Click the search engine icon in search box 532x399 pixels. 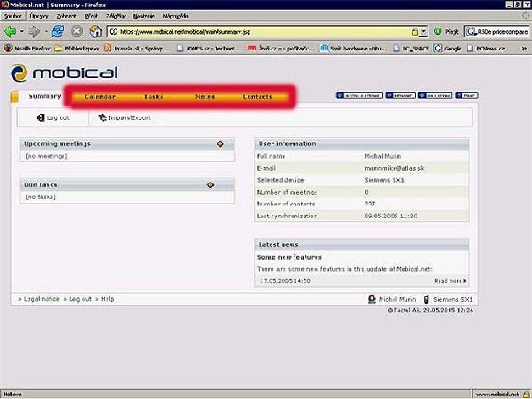pos(471,32)
